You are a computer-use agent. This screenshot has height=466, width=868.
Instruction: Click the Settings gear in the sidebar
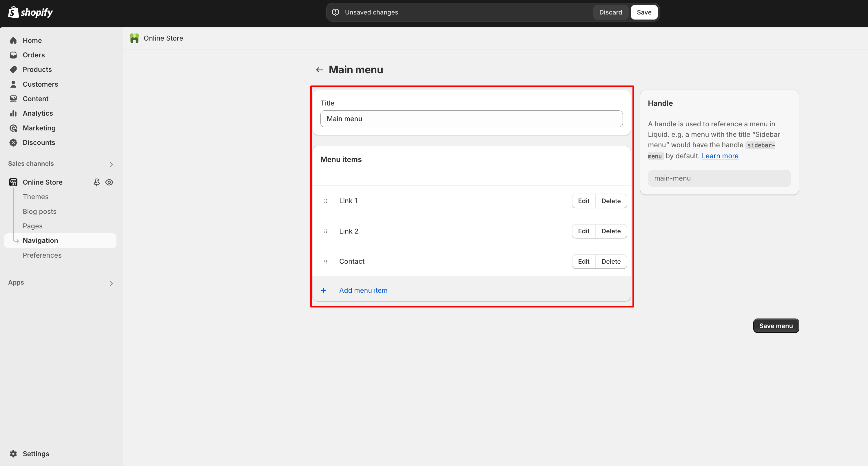click(14, 454)
